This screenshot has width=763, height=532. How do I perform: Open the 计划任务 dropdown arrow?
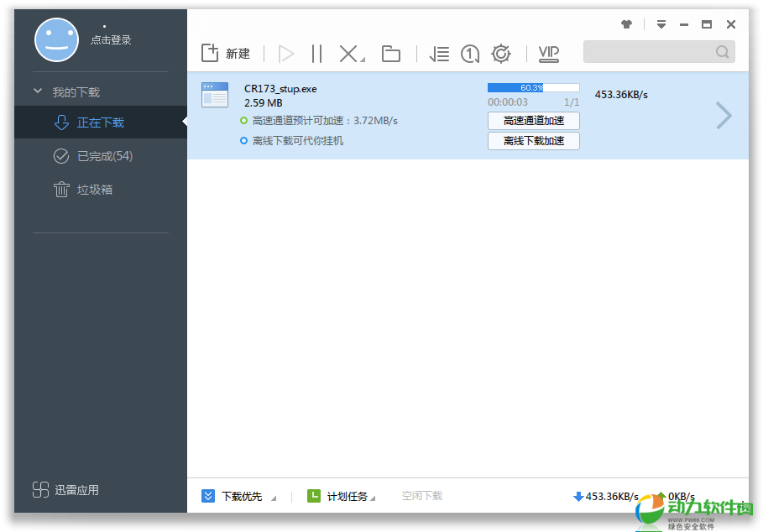[x=373, y=498]
